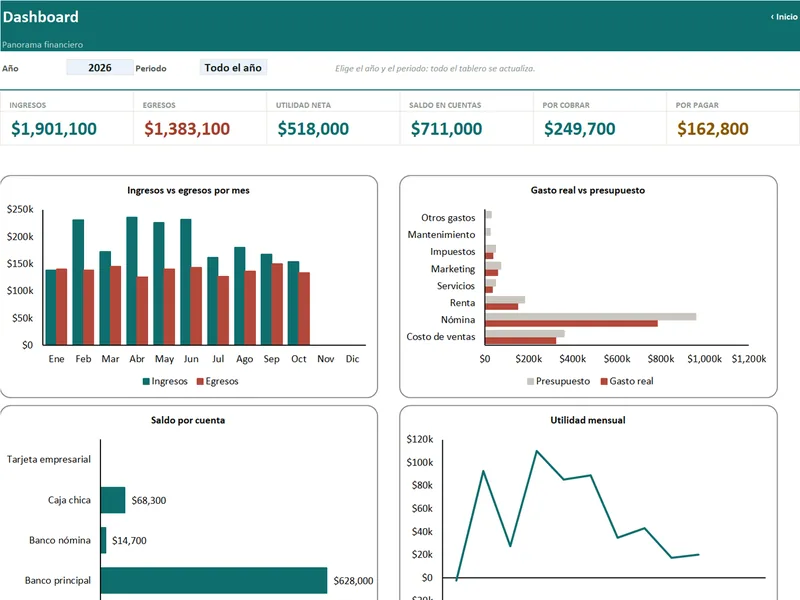Image resolution: width=800 pixels, height=600 pixels.
Task: Click the POR PAGAR card label
Action: 697,105
